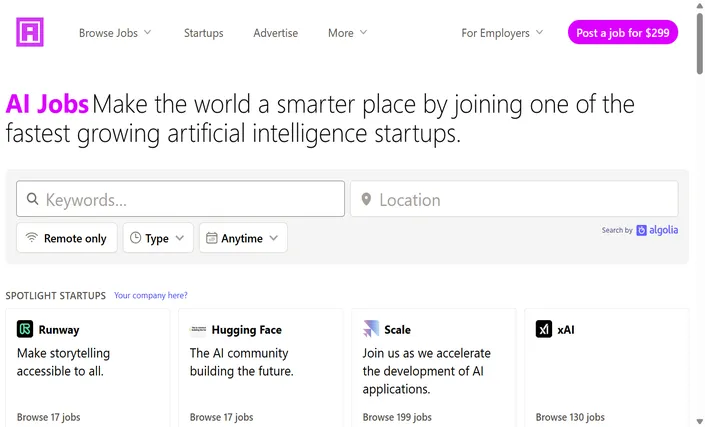705x427 pixels.
Task: Expand the Type filter dropdown
Action: [x=158, y=238]
